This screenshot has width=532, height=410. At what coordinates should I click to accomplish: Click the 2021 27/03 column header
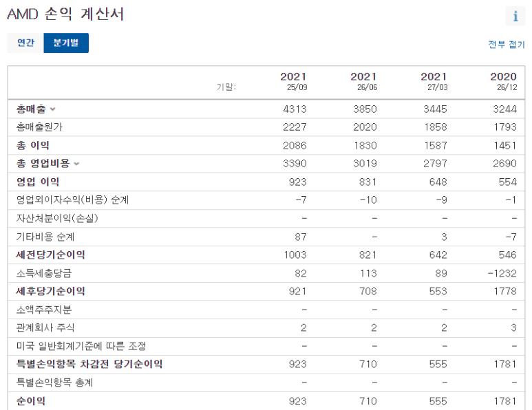[434, 81]
